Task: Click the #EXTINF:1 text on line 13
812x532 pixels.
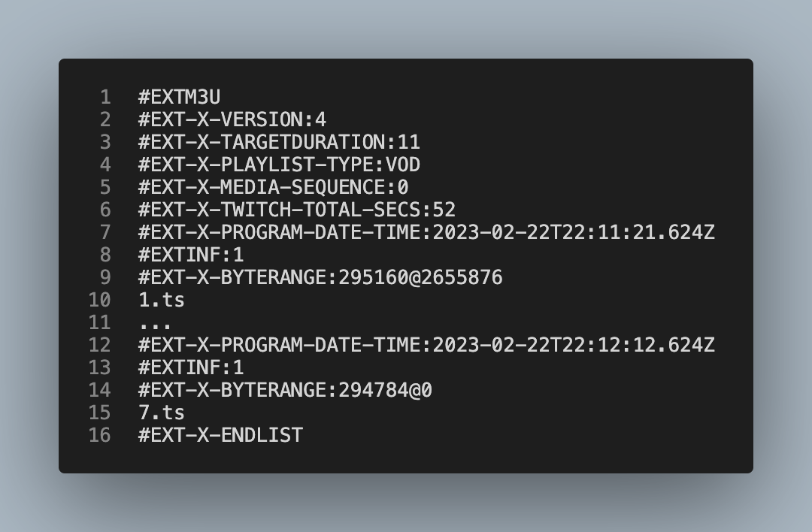Action: pos(191,367)
